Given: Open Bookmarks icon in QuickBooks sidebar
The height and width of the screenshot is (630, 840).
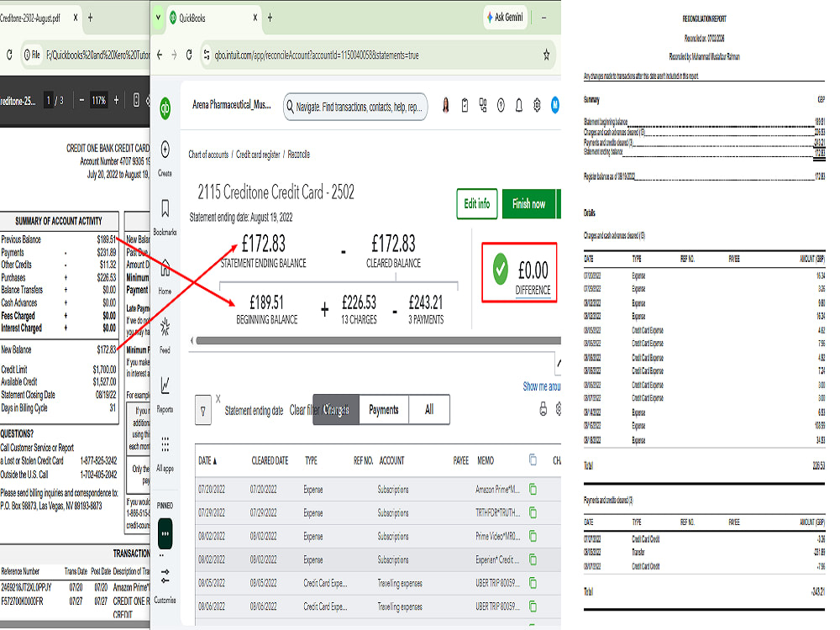Looking at the screenshot, I should point(165,207).
